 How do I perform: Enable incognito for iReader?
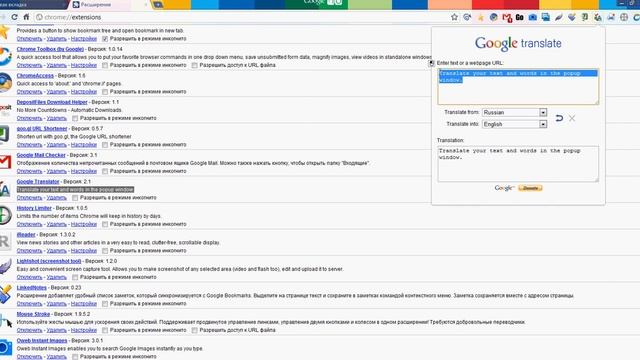[x=105, y=251]
